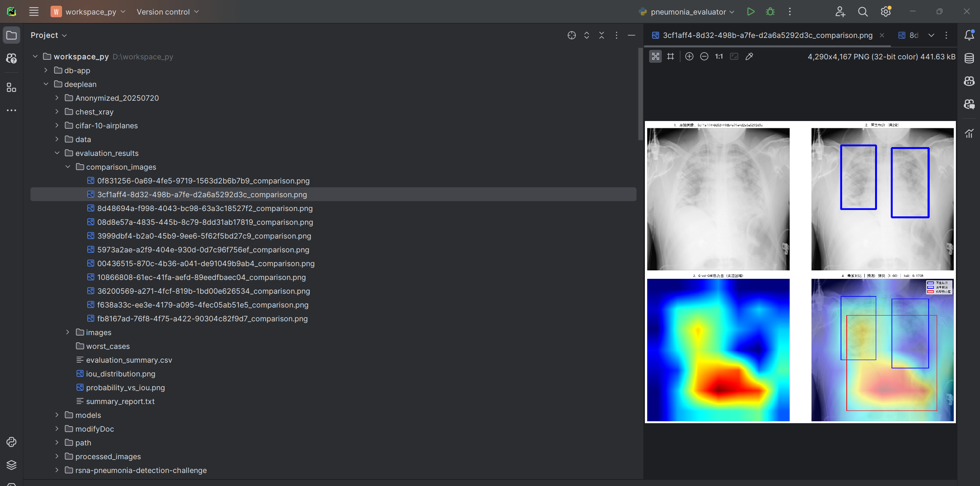Collapse the evaluation_results folder
Viewport: 980px width, 486px height.
(x=57, y=153)
